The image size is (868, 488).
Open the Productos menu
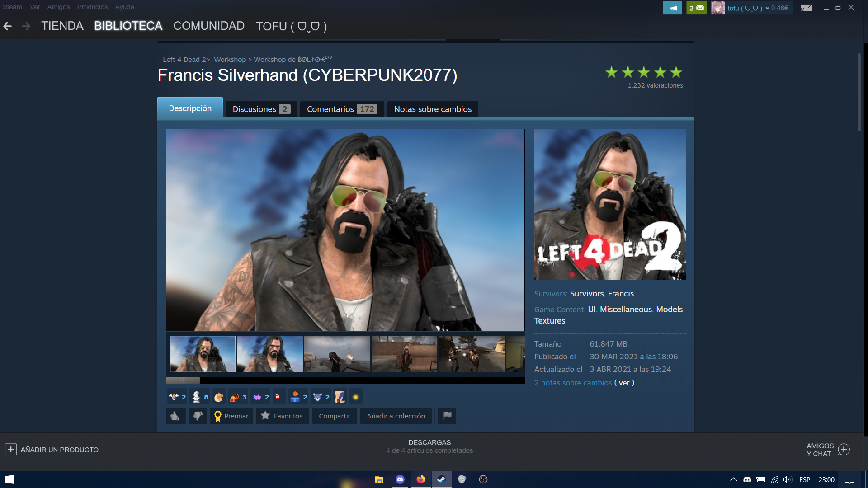92,7
